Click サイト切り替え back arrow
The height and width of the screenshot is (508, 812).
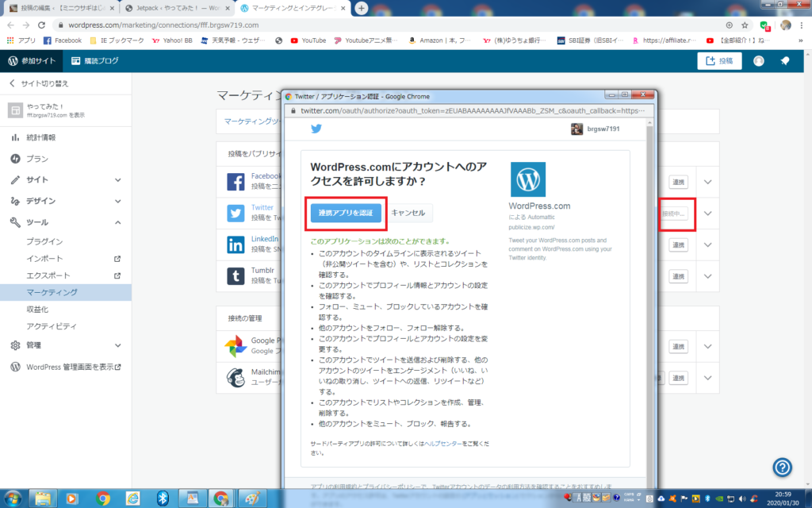pos(12,83)
